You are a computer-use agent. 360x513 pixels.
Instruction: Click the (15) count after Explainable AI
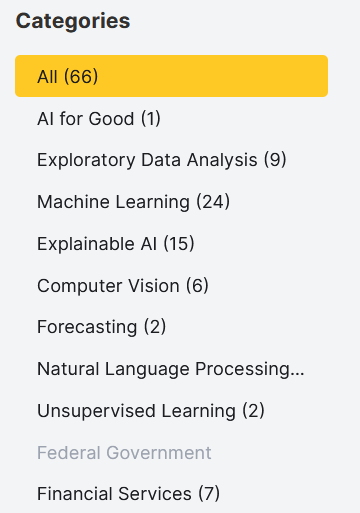click(179, 244)
